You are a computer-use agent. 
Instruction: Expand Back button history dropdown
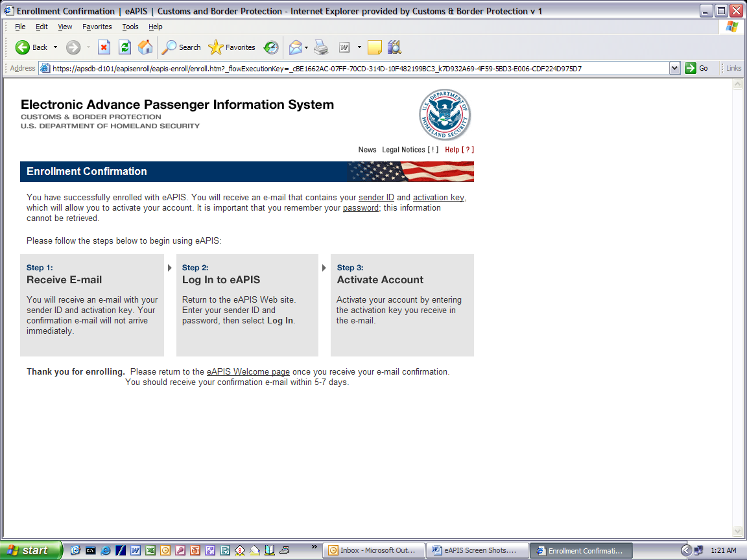click(x=55, y=47)
